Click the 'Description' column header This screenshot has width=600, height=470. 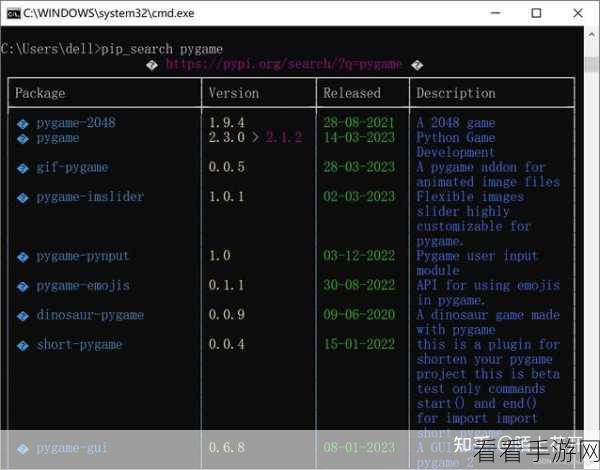click(x=456, y=93)
